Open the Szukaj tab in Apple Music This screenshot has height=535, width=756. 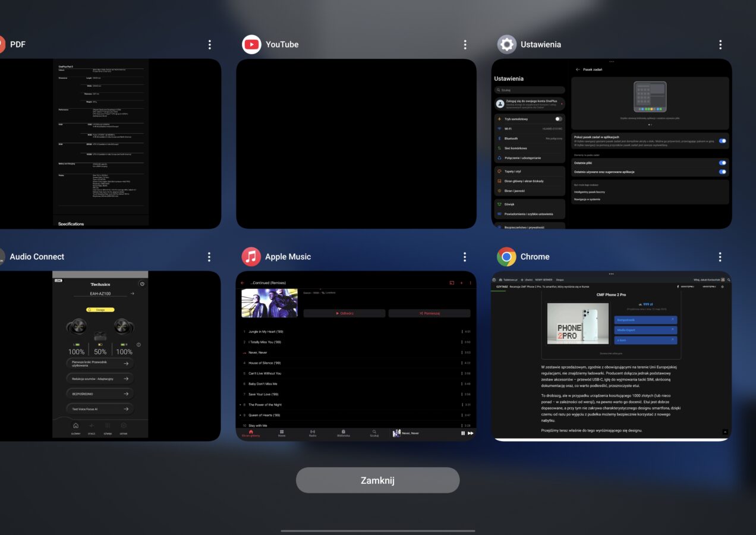[x=374, y=433]
